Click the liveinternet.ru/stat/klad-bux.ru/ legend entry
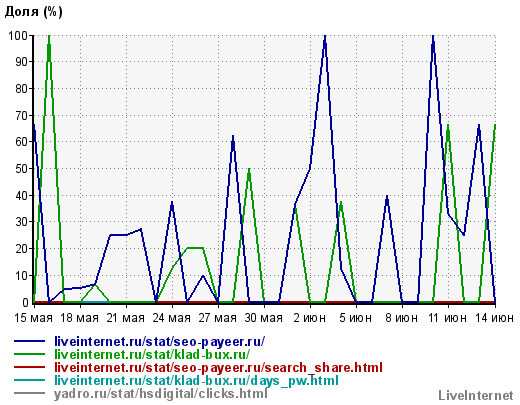The width and height of the screenshot is (520, 405). [152, 354]
